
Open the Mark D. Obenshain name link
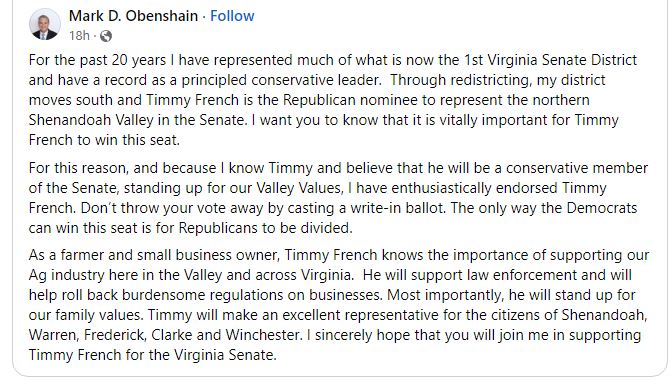coord(133,16)
